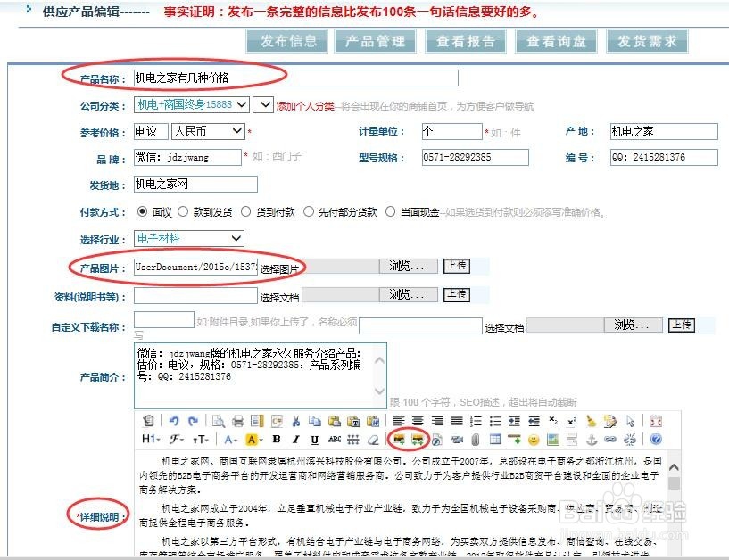Select the 面议 payment radio button
The height and width of the screenshot is (560, 729).
(x=141, y=212)
